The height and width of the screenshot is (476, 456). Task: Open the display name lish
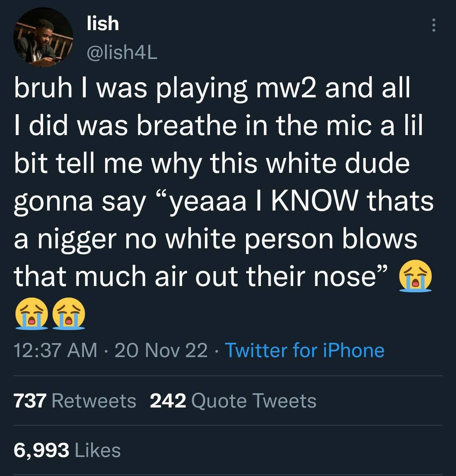(103, 23)
